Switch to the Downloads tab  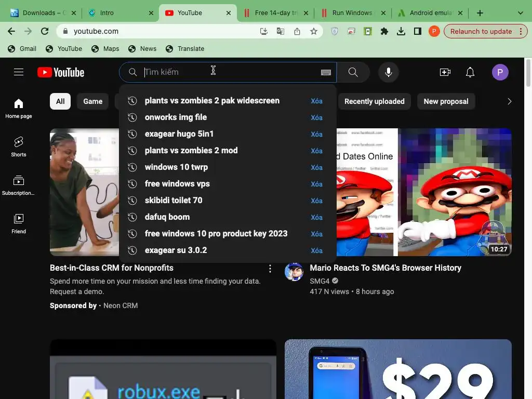[43, 13]
